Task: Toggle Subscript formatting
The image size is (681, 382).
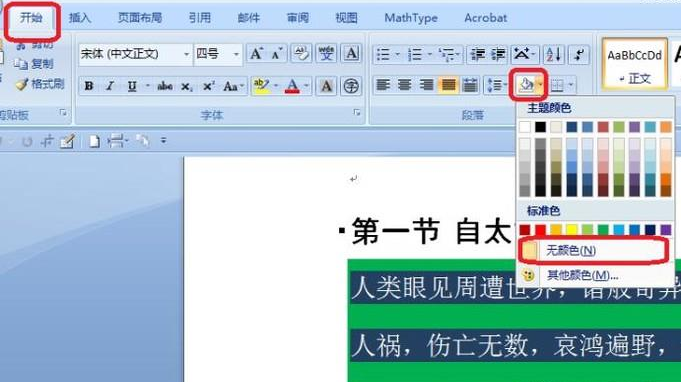Action: click(186, 86)
